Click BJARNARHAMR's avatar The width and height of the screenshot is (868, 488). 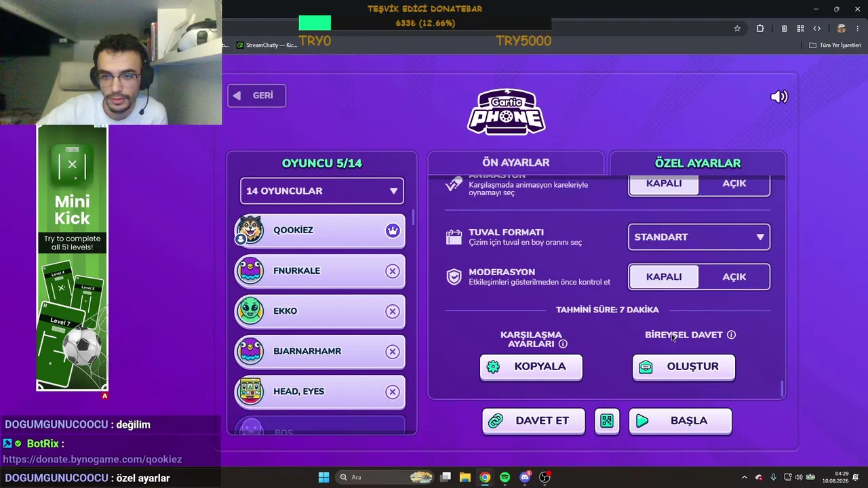point(250,351)
